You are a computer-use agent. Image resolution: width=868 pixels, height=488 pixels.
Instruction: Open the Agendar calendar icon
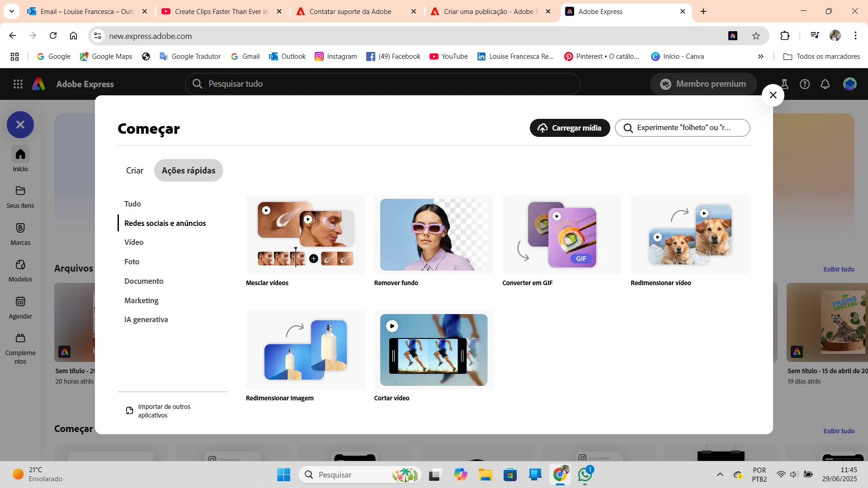point(20,302)
